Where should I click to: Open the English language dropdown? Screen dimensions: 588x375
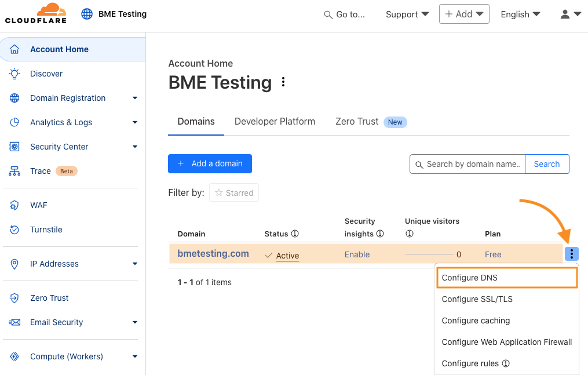pos(520,14)
